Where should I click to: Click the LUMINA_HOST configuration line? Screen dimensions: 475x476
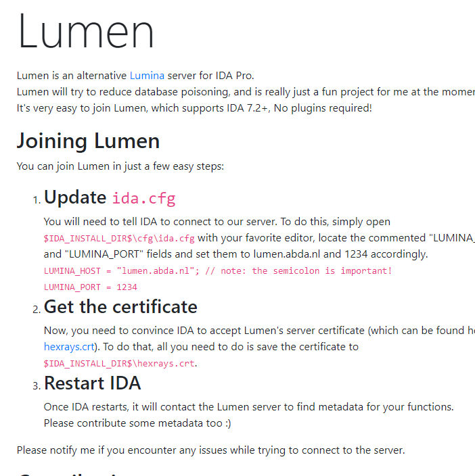tap(218, 270)
